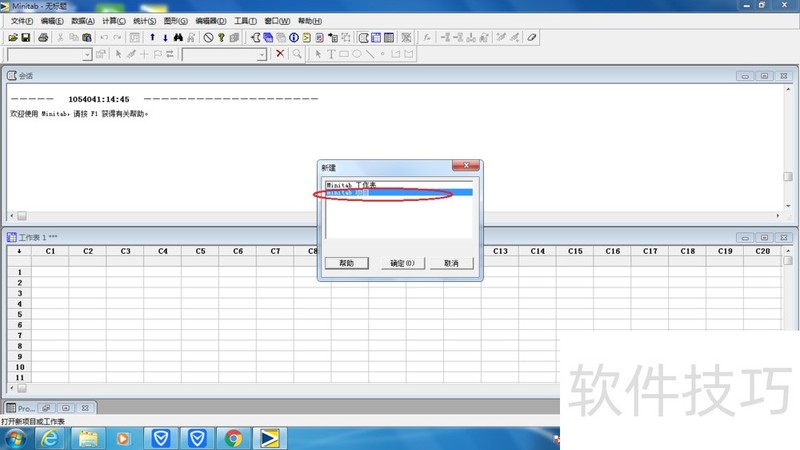This screenshot has width=800, height=450.
Task: Select the line drawing tool
Action: (x=369, y=54)
